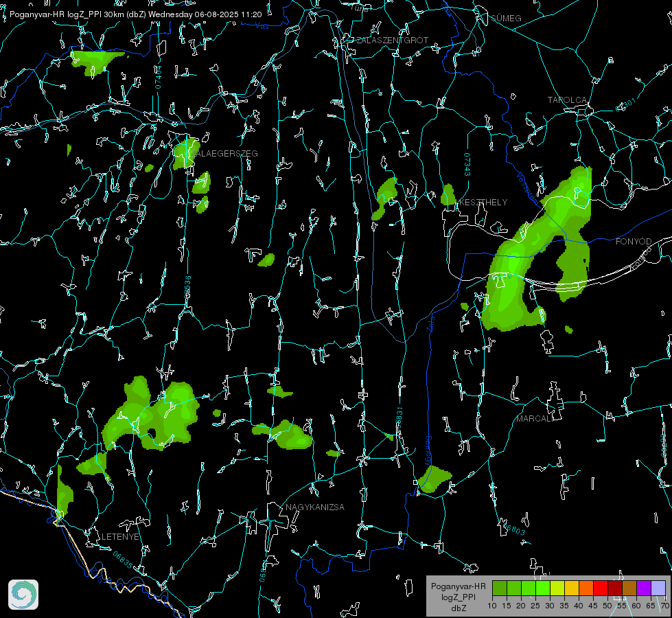Click the ZALASZENTGRÓT city label
The height and width of the screenshot is (618, 672).
pos(392,41)
